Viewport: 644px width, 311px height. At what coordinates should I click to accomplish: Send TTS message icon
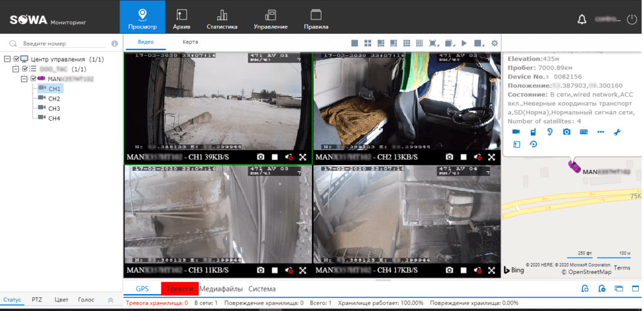[584, 132]
